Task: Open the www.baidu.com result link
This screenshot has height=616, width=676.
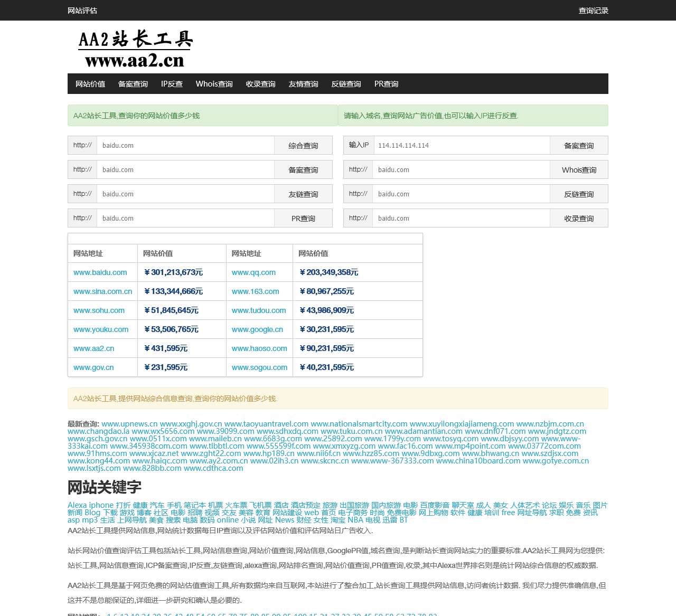Action: pos(100,272)
